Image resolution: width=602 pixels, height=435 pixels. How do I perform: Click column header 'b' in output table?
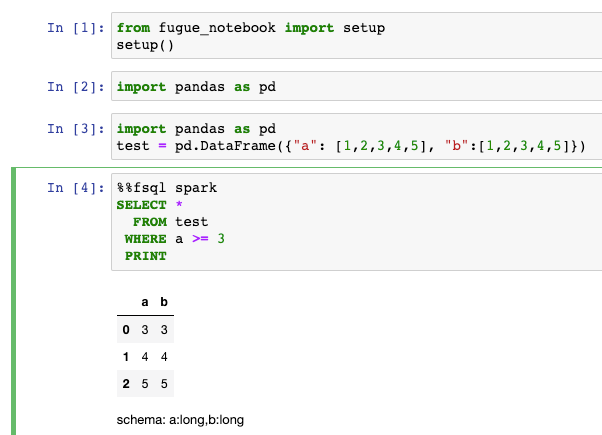click(x=164, y=302)
